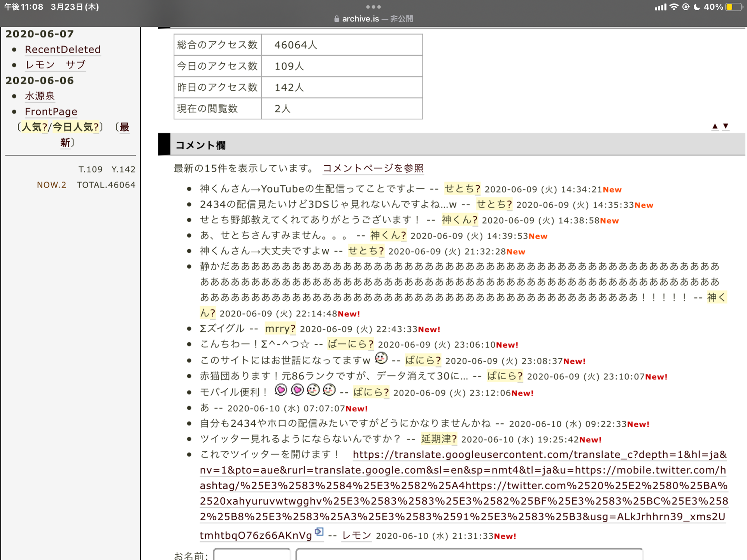Screen dimensions: 747x560
Task: Click the 今日人気? link in sidebar
Action: pos(76,127)
